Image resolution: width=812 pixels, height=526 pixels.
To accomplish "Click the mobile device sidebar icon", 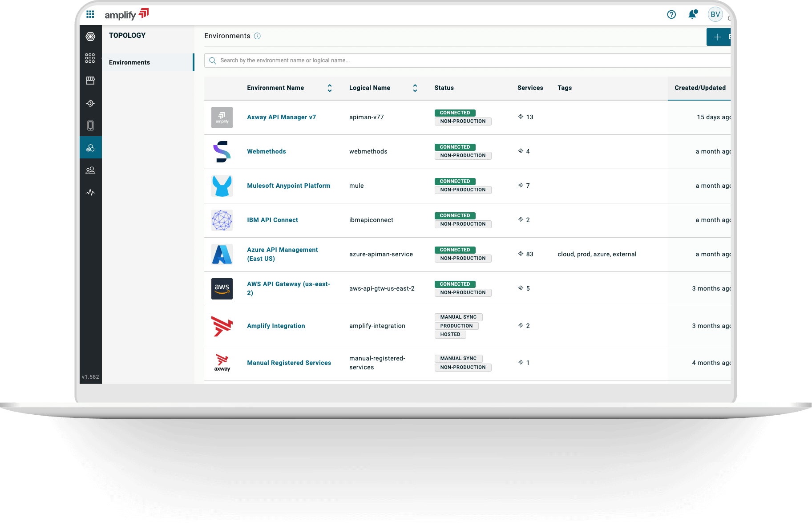I will [90, 125].
